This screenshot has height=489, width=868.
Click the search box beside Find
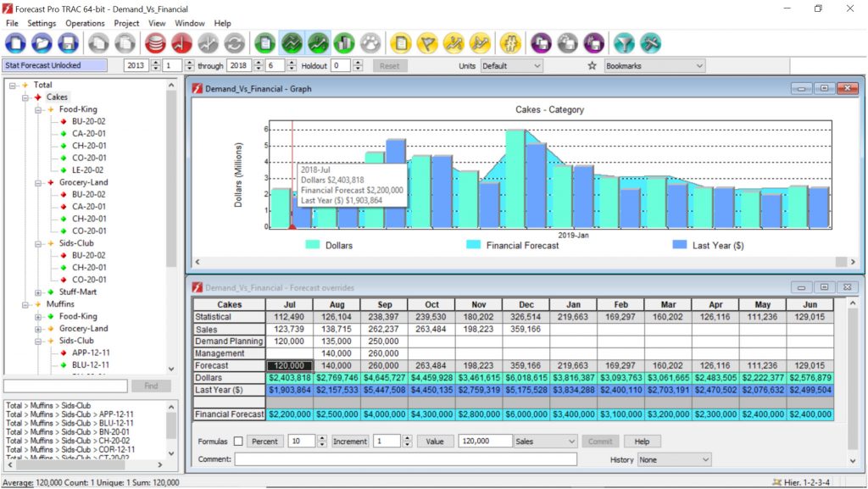pos(66,386)
